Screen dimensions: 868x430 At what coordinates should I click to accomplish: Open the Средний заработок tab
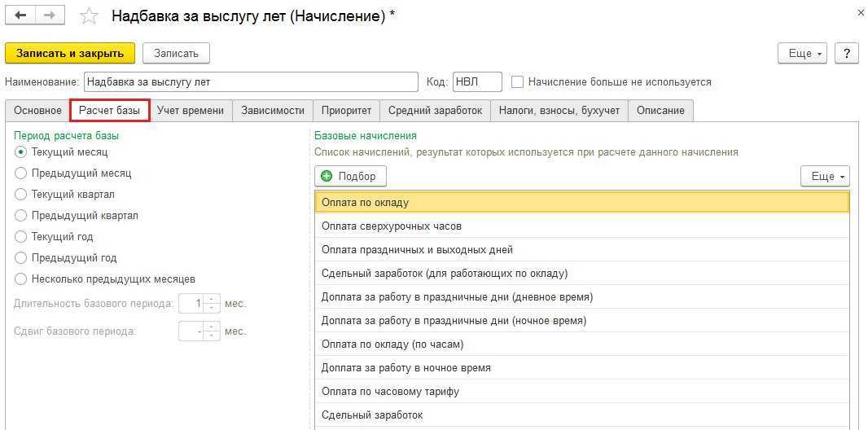tap(435, 110)
